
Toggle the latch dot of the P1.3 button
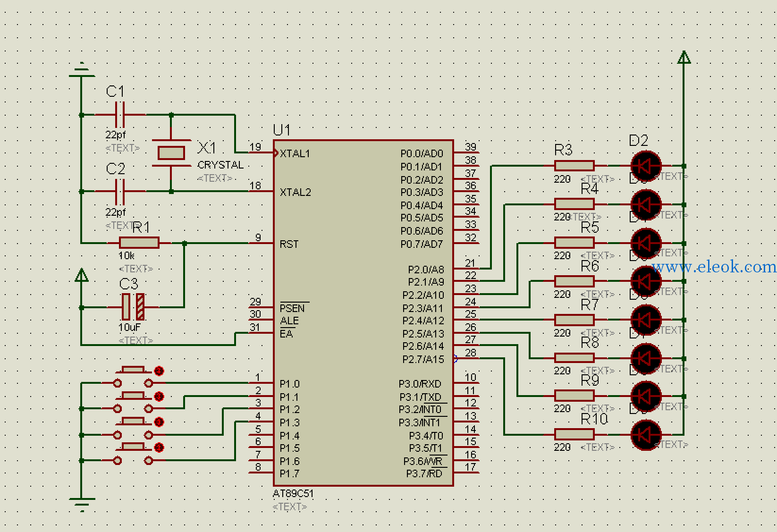pyautogui.click(x=159, y=447)
